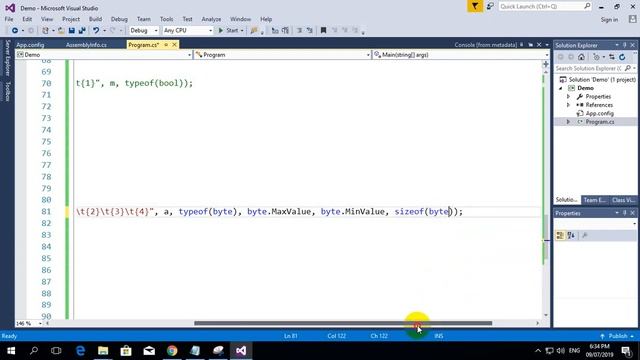Select App.config in Solution Explorer
The width and height of the screenshot is (640, 360).
coord(599,113)
